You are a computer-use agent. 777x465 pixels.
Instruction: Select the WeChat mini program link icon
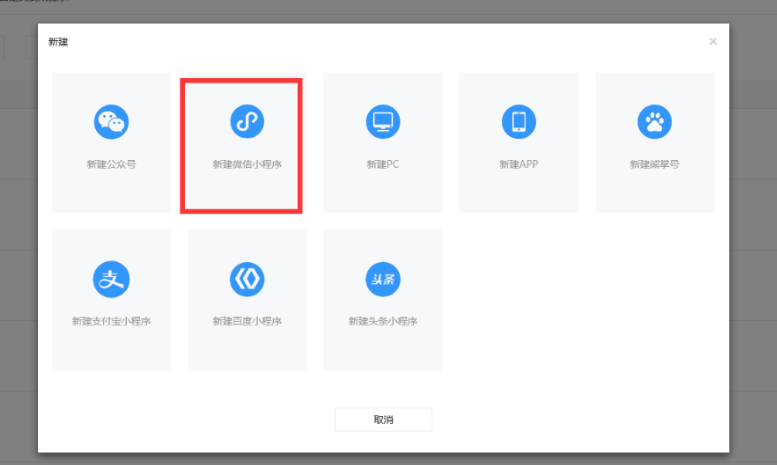tap(247, 121)
